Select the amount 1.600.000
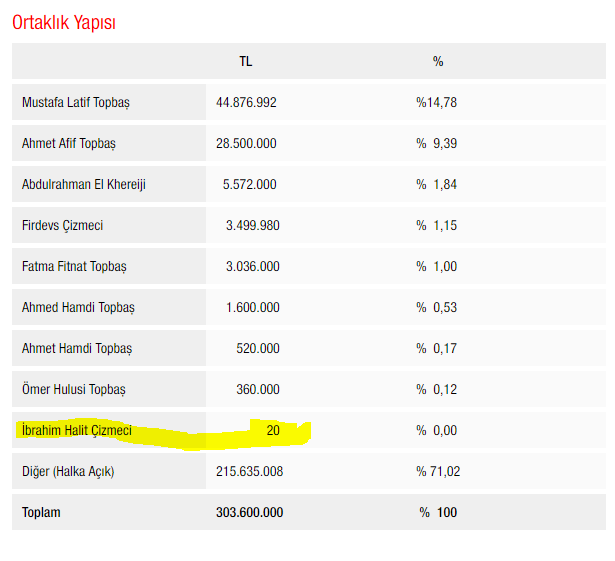The image size is (615, 561). (x=253, y=308)
